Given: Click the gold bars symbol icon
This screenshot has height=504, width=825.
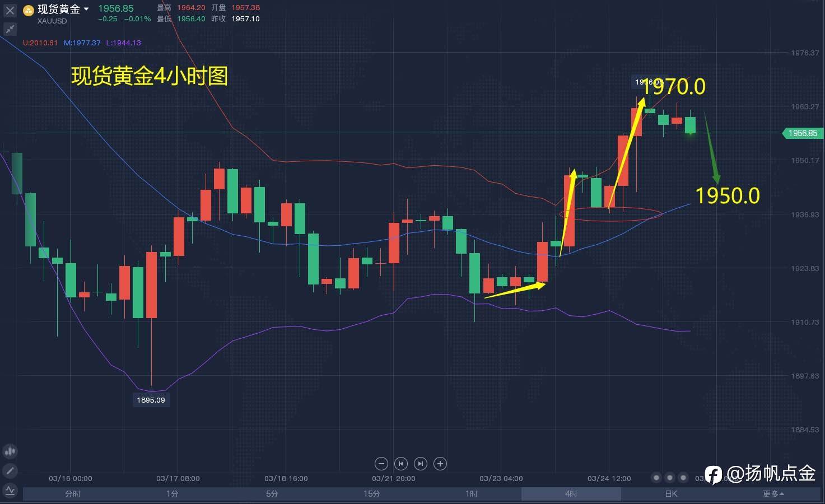Looking at the screenshot, I should (x=28, y=10).
